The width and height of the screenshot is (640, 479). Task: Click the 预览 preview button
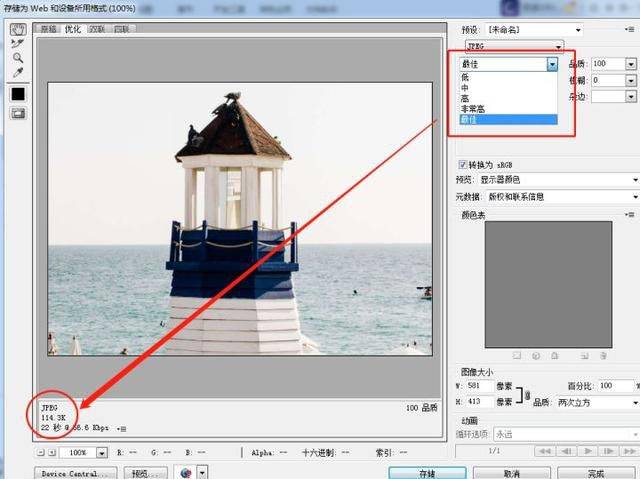click(146, 473)
